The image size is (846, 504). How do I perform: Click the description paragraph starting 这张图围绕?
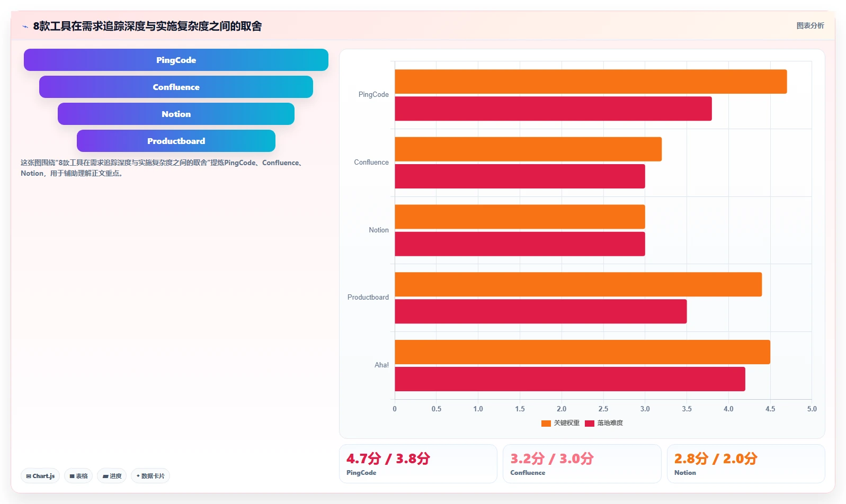[x=162, y=168]
